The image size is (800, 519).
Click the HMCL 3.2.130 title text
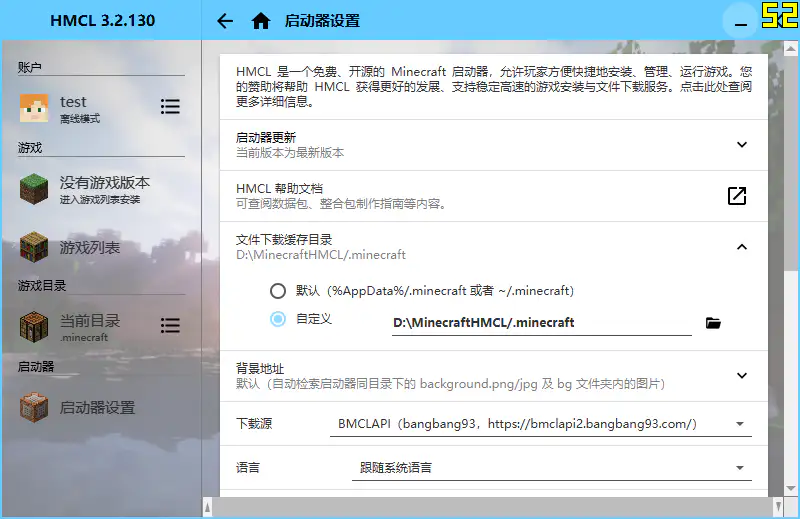(x=103, y=20)
